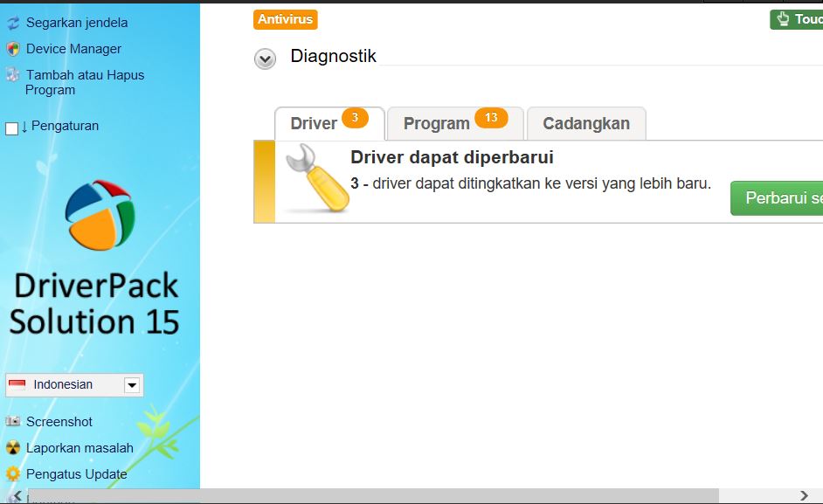Image resolution: width=823 pixels, height=504 pixels.
Task: Click the orange 3 badge on Driver tab
Action: pos(356,118)
